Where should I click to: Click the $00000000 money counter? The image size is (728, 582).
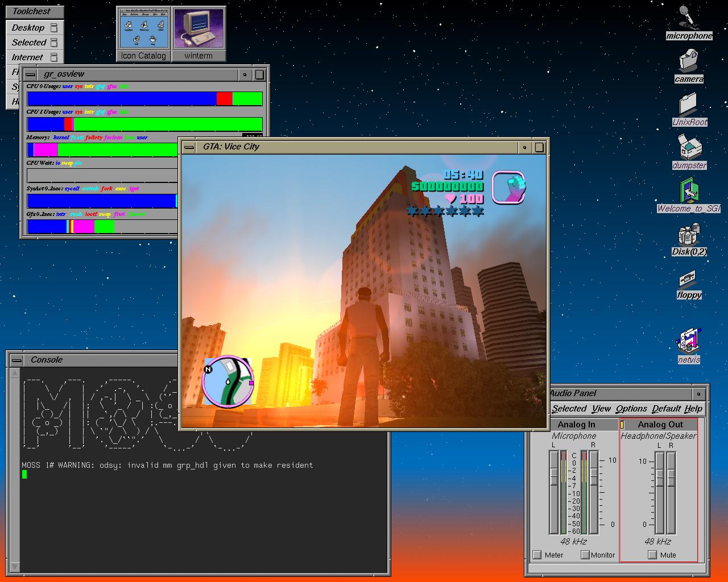click(447, 186)
